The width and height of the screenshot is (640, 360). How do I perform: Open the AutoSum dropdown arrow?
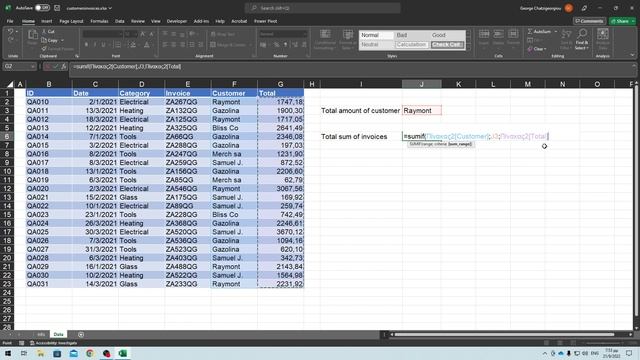point(556,31)
